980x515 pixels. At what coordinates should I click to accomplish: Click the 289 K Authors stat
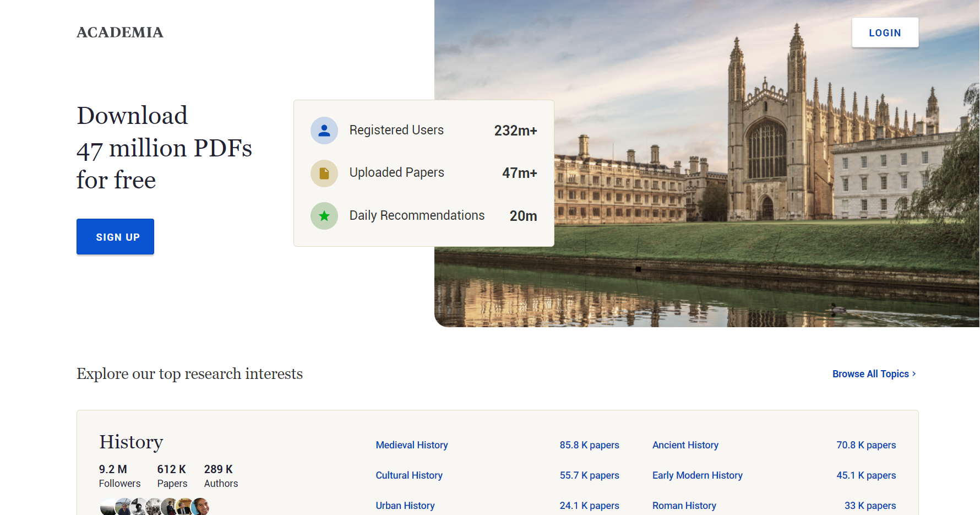(221, 476)
